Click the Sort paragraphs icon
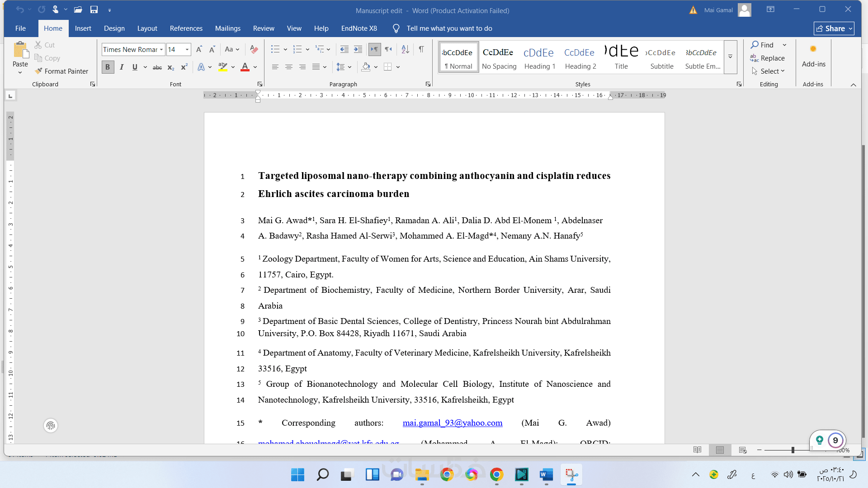 pyautogui.click(x=405, y=49)
